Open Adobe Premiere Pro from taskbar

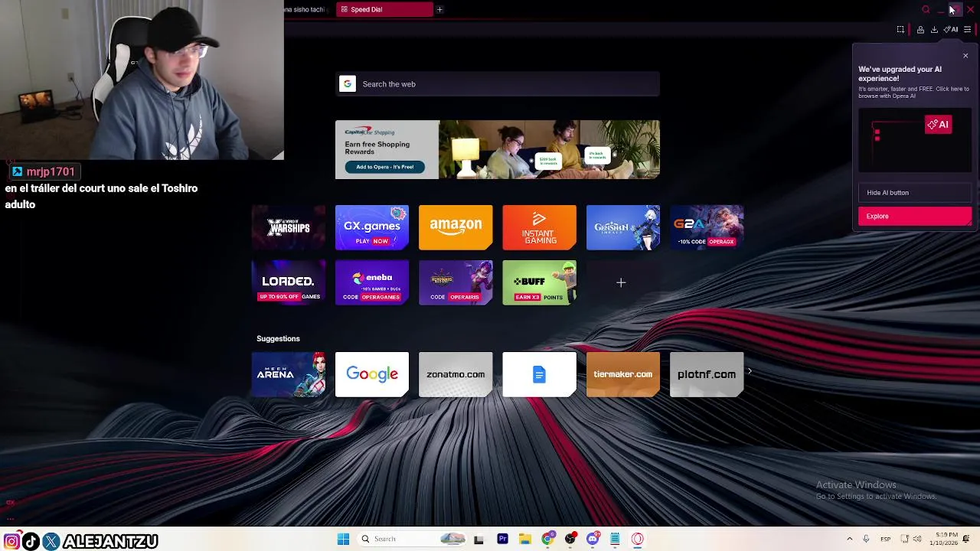point(502,539)
